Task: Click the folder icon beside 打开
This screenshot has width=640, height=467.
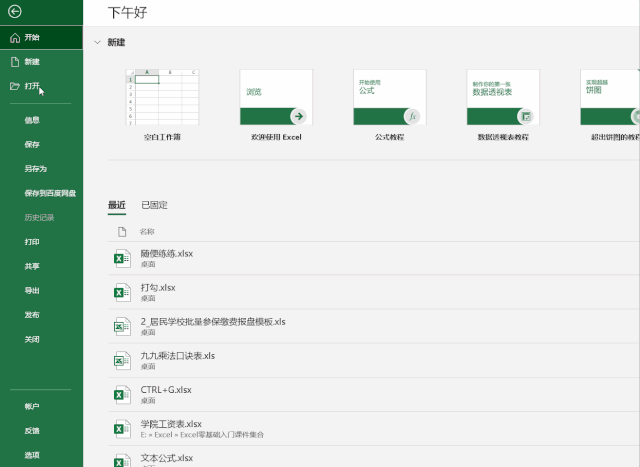Action: click(15, 86)
